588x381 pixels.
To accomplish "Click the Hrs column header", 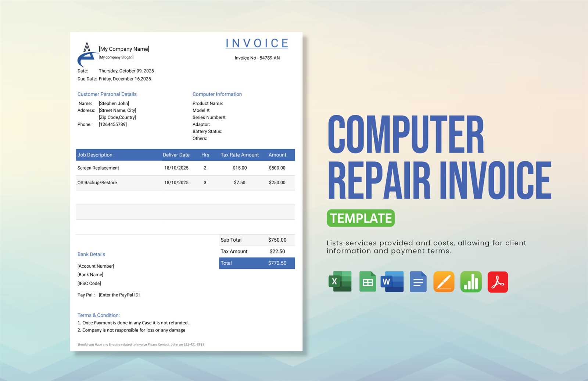I will (x=205, y=155).
